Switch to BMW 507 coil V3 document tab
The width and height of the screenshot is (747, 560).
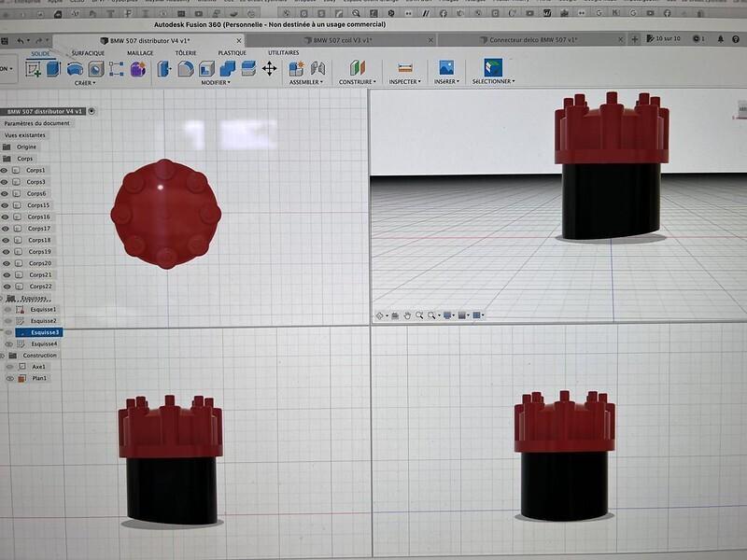[x=341, y=40]
